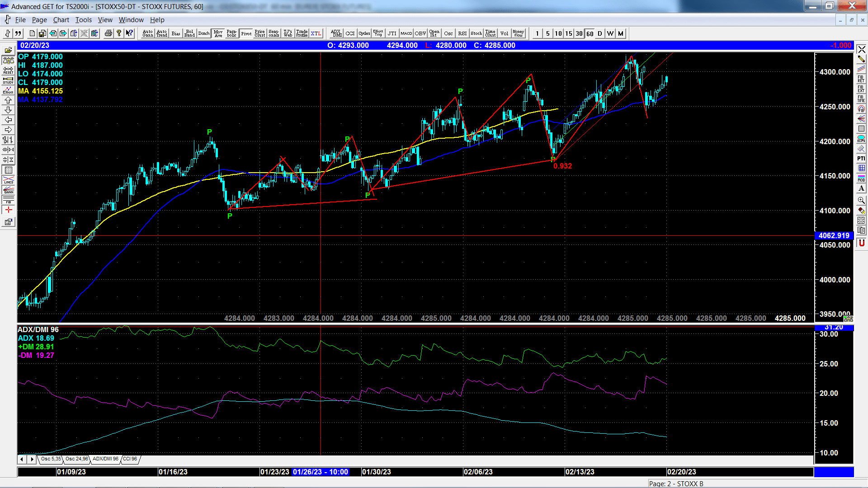Screen dimensions: 868x488
Task: Click the RESET scale button
Action: click(8, 70)
